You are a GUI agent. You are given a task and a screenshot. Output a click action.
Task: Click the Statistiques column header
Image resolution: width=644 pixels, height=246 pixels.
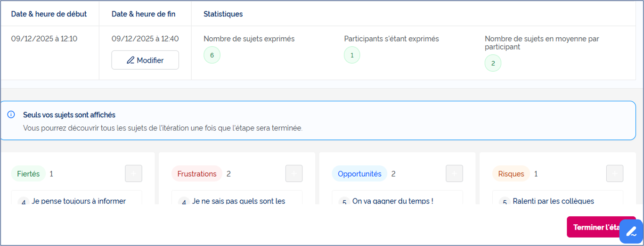(223, 14)
